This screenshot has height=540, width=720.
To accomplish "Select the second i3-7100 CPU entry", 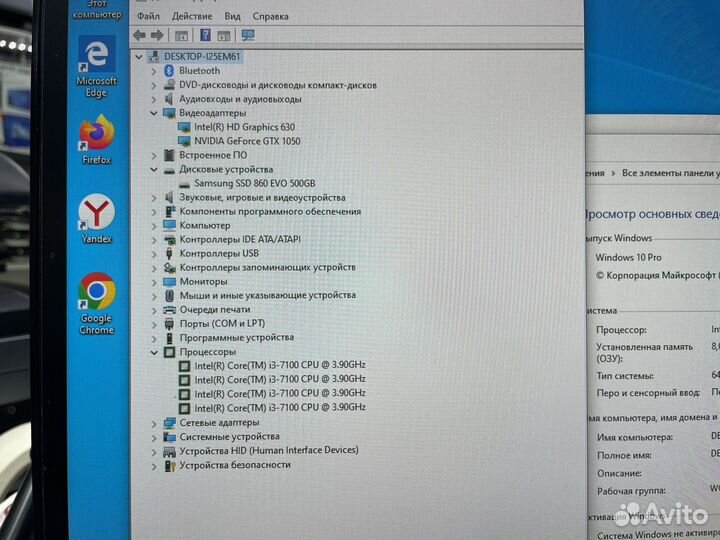I will coord(280,379).
